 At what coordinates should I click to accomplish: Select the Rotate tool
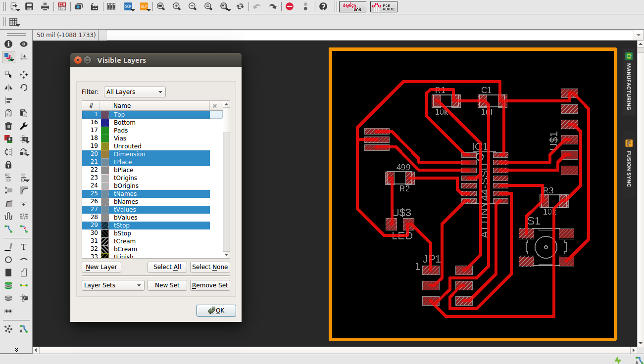point(24,88)
